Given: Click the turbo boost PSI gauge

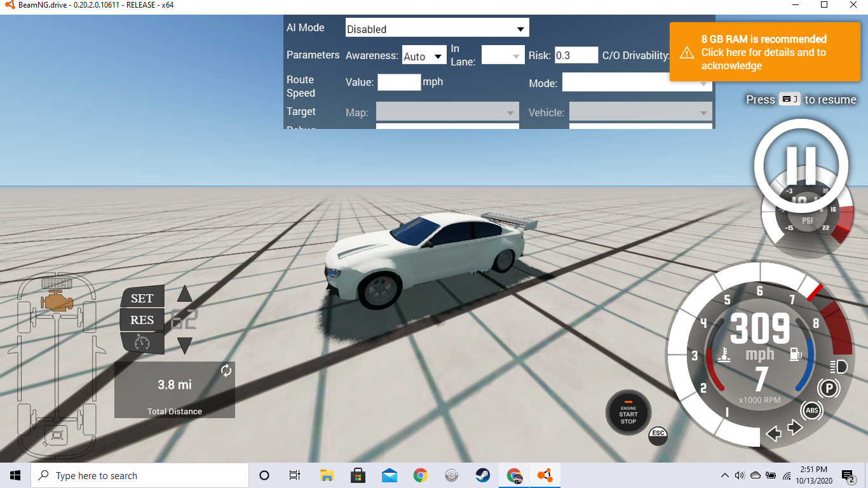Looking at the screenshot, I should tap(807, 219).
